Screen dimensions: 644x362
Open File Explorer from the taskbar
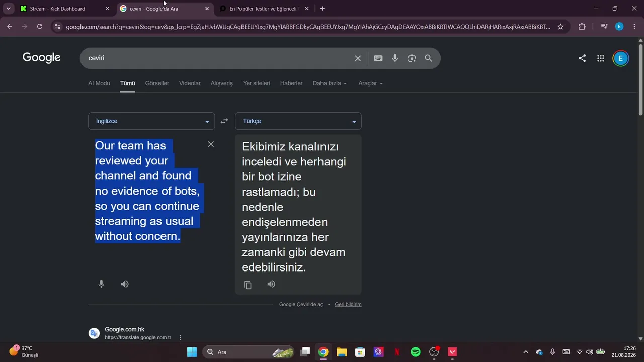tap(342, 352)
